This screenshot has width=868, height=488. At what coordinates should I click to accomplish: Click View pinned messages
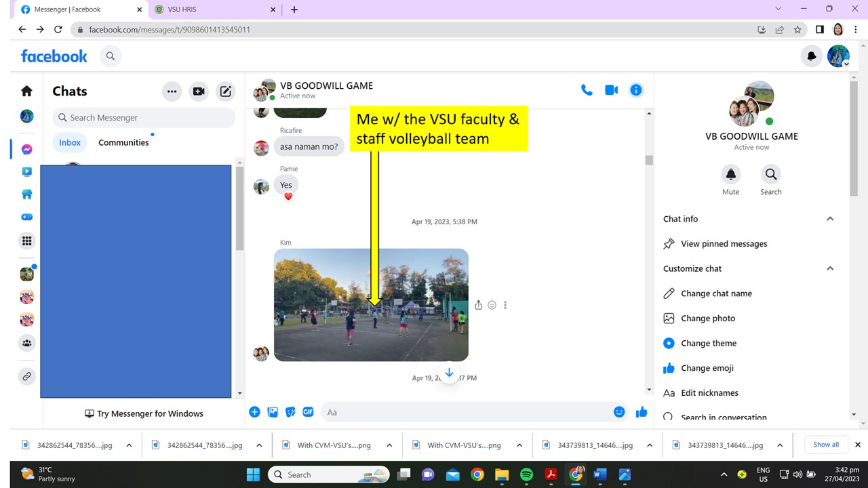(x=724, y=244)
